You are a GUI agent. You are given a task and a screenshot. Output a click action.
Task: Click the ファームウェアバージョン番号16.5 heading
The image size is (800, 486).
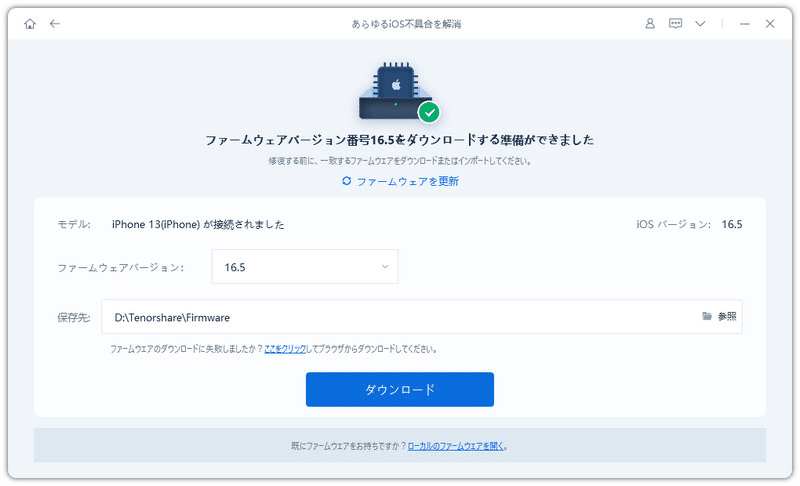click(399, 140)
